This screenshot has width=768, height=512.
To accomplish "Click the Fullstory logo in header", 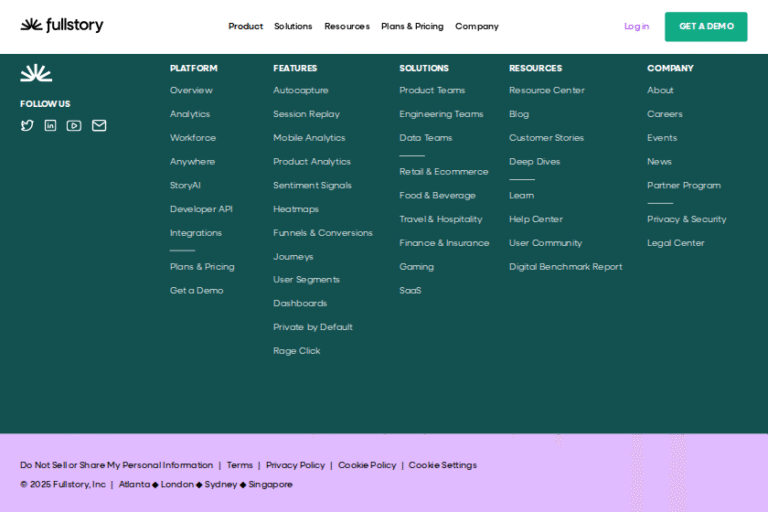I will [x=61, y=26].
